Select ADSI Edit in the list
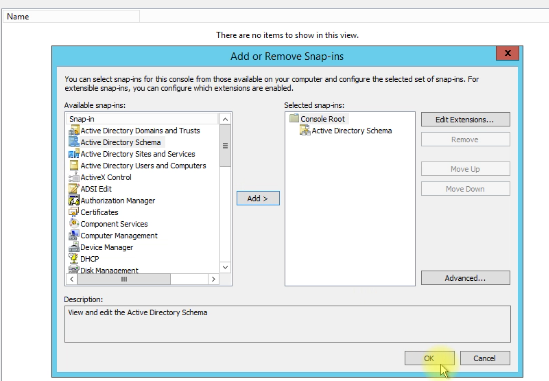This screenshot has width=549, height=381. click(x=96, y=189)
